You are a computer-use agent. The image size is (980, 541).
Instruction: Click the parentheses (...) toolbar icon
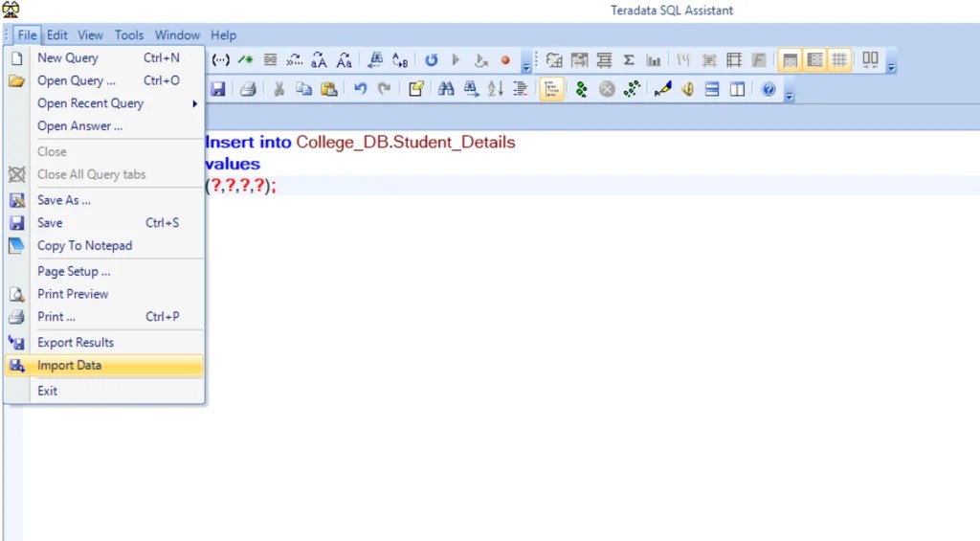(220, 60)
